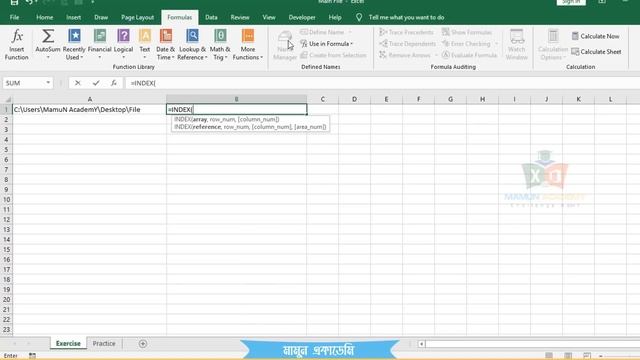Click the Tell me lightbulb icon

point(359,17)
